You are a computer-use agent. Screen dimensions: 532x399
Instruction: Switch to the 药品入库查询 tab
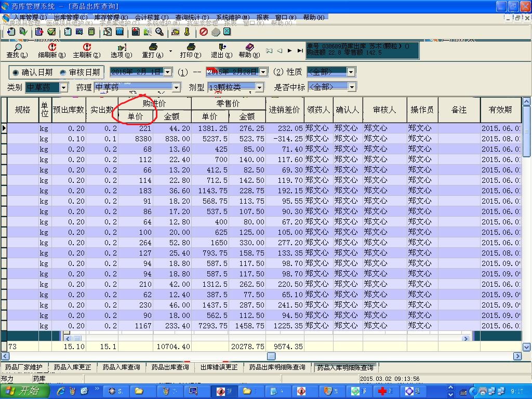pos(121,367)
